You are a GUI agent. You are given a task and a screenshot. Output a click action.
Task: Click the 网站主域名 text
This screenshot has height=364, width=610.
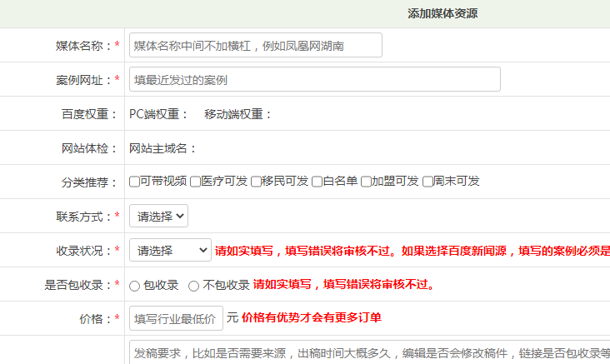coord(162,148)
